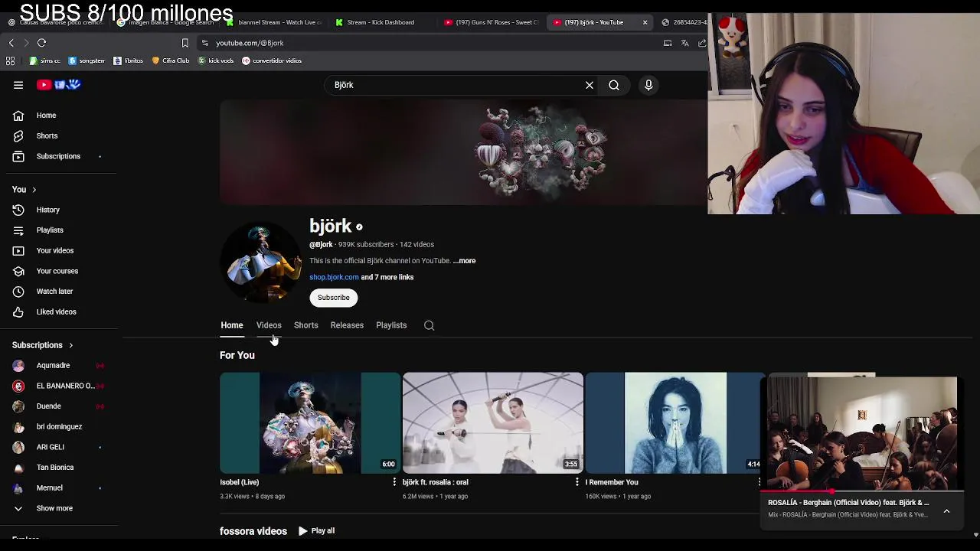Switch to the channel Playlists tab
Viewport: 980px width, 551px height.
pyautogui.click(x=391, y=325)
